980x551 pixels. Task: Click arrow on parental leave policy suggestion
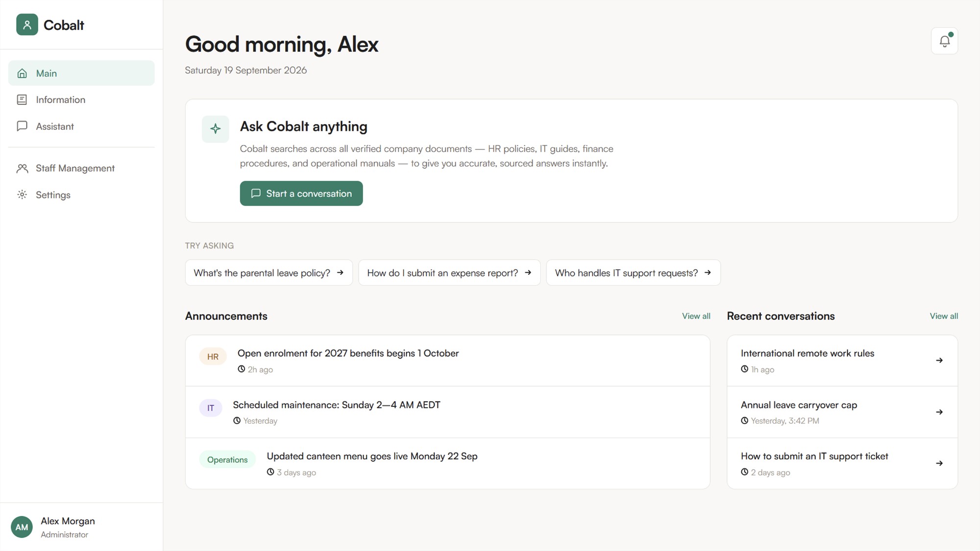click(340, 273)
